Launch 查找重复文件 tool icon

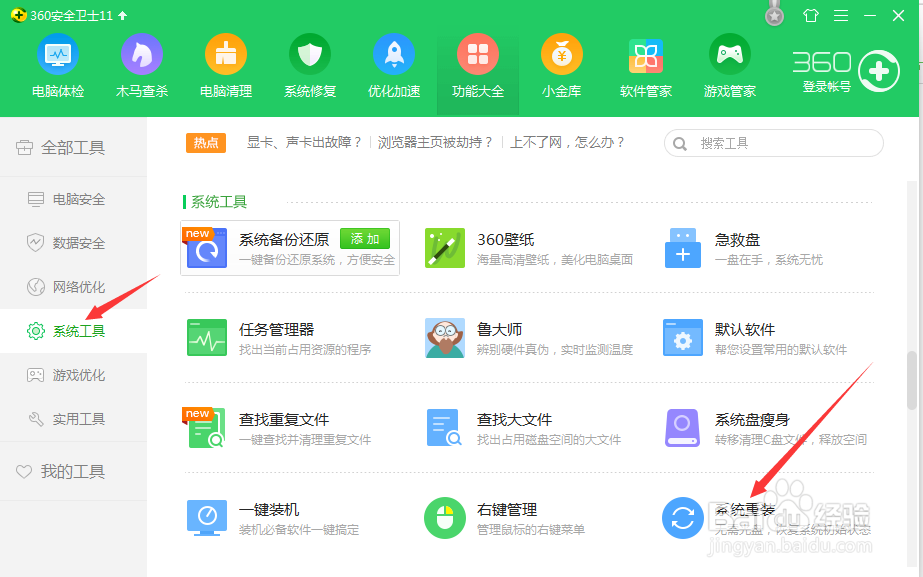pyautogui.click(x=207, y=428)
